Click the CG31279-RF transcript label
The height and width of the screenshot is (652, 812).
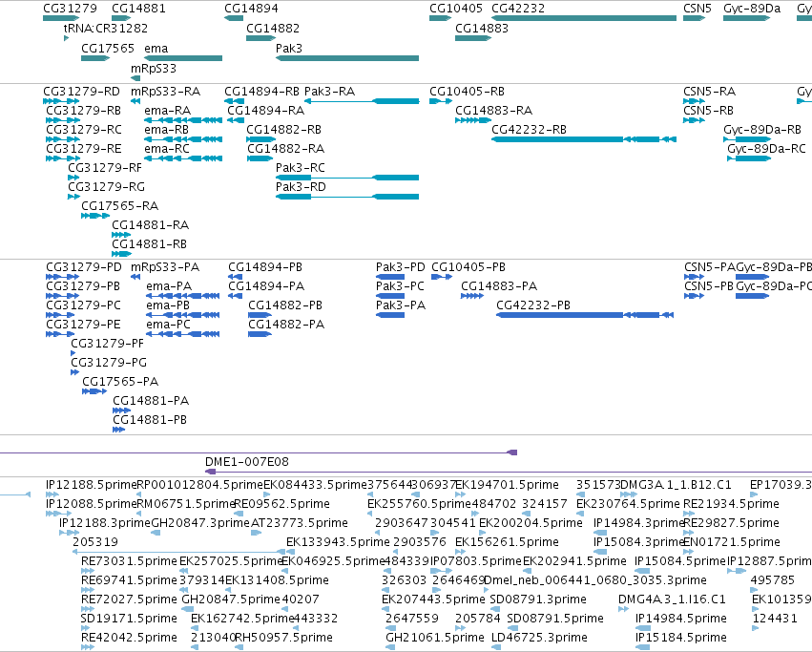(x=105, y=168)
